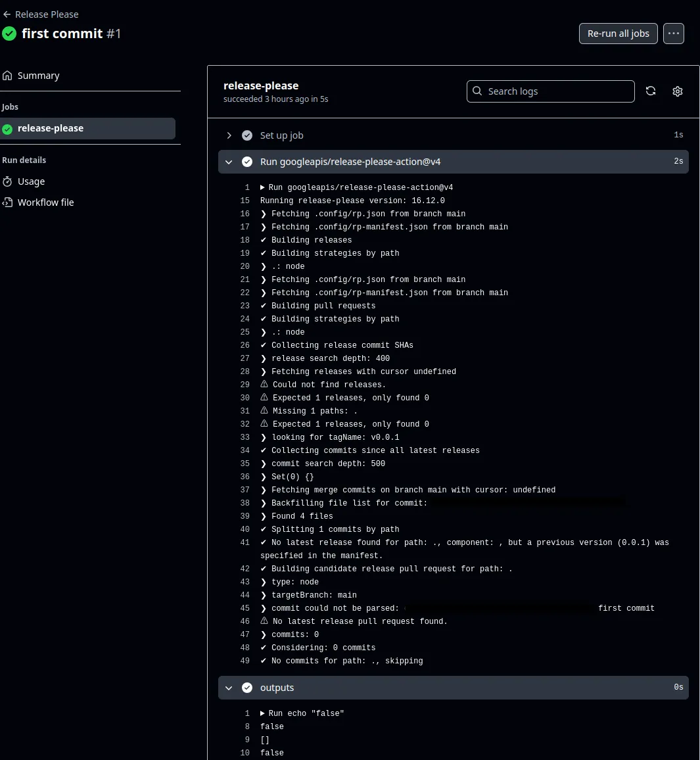Click the magnifier icon in Search logs
Screen dimensions: 700x760
477,91
